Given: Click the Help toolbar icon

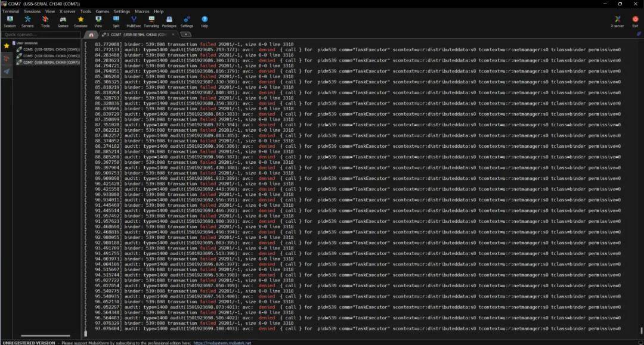Looking at the screenshot, I should click(x=205, y=21).
